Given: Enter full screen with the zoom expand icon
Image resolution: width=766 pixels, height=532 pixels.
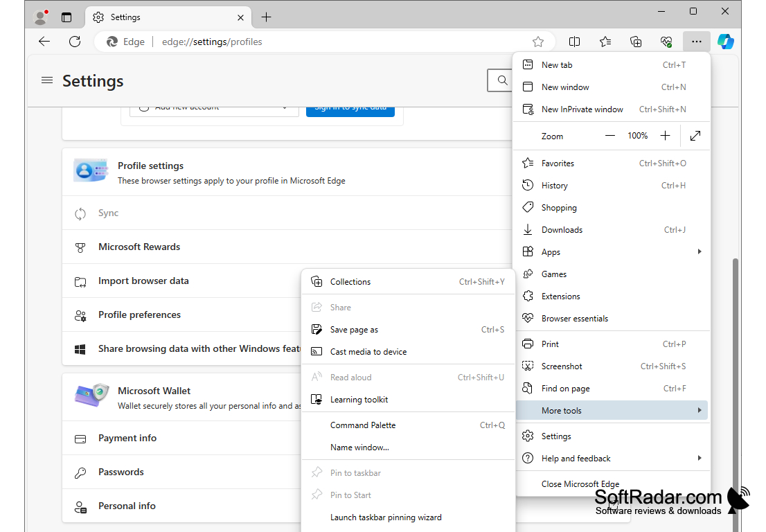Looking at the screenshot, I should tap(695, 136).
